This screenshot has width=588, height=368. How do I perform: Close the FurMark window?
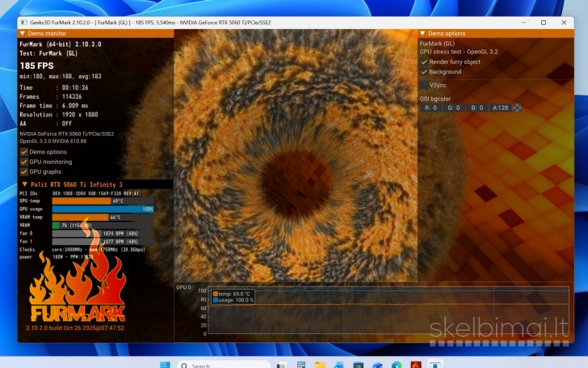[564, 23]
